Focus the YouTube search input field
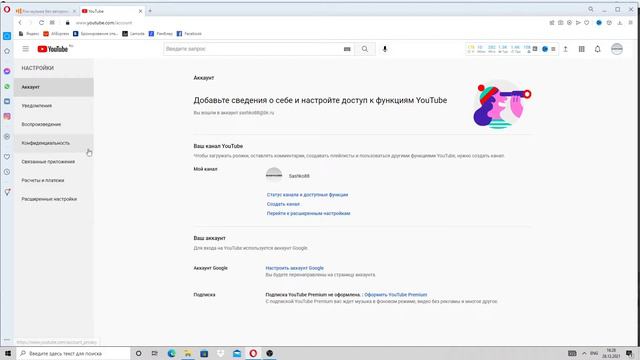This screenshot has height=360, width=640. (x=253, y=49)
